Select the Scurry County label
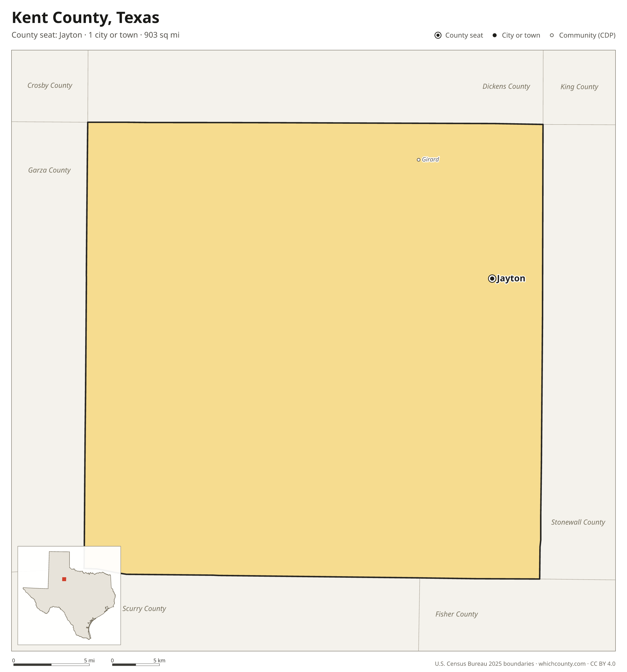627x672 pixels. pyautogui.click(x=144, y=609)
